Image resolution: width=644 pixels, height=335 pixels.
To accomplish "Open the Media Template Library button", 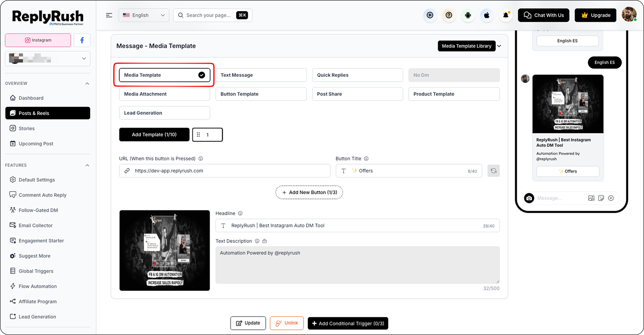I will pyautogui.click(x=467, y=46).
